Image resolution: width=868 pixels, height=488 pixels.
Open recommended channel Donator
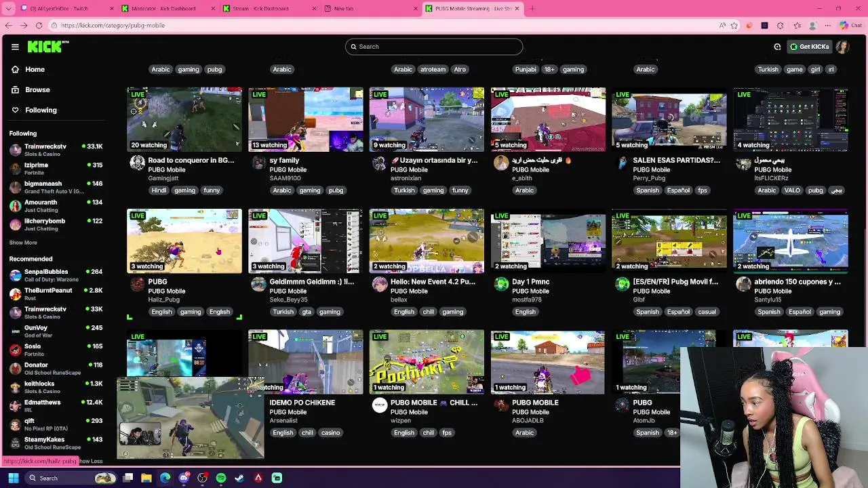click(x=54, y=369)
